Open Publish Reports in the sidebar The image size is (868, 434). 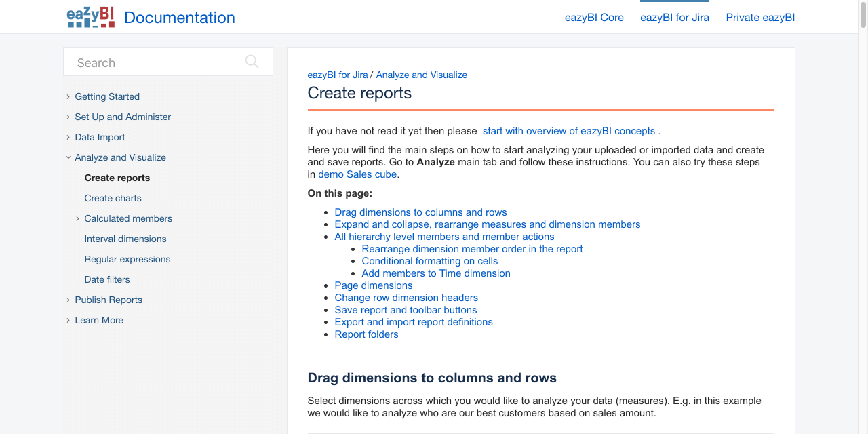[108, 300]
